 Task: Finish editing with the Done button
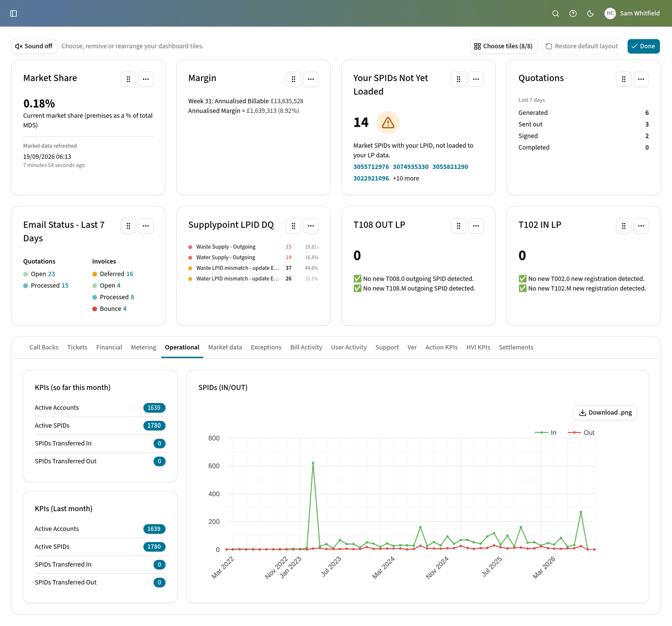643,46
